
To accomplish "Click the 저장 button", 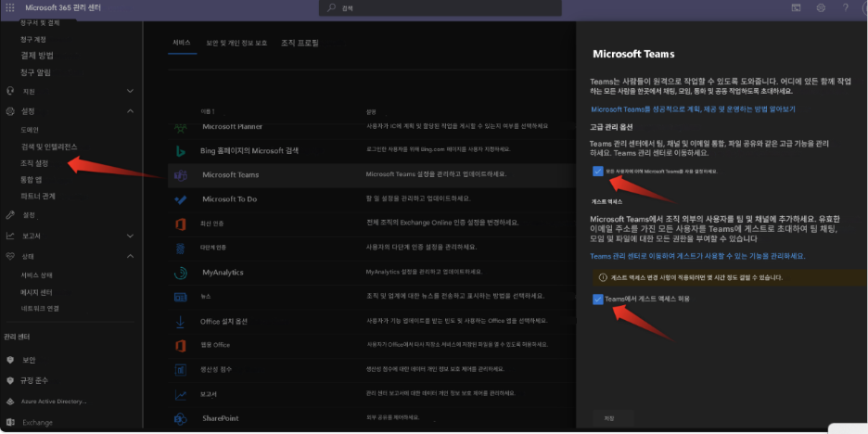I will [x=609, y=418].
